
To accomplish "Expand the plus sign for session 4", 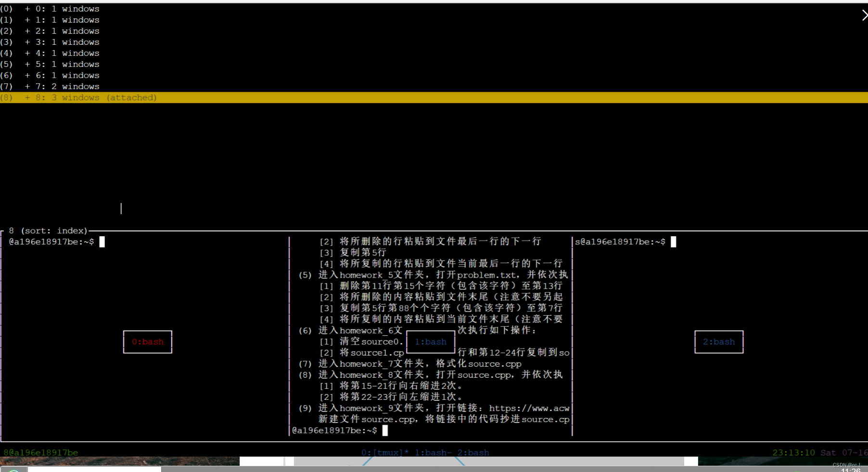I will click(x=27, y=53).
